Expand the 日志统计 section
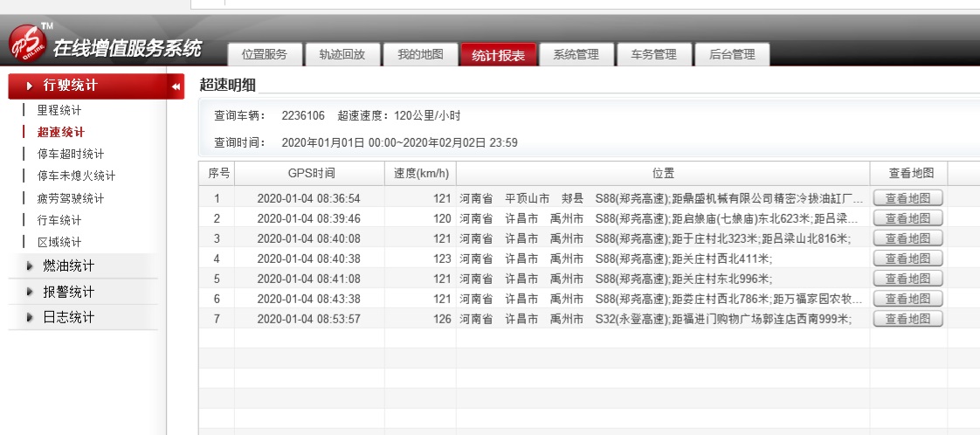 pyautogui.click(x=68, y=317)
